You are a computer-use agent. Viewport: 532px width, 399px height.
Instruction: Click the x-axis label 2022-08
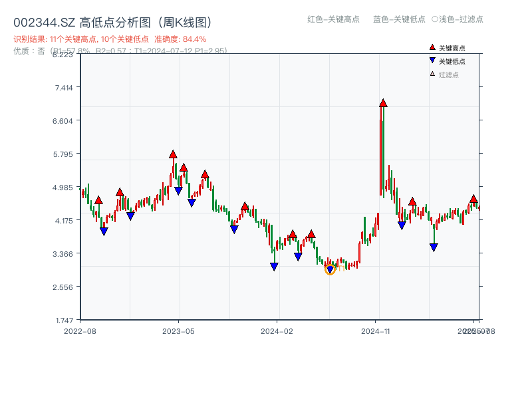(80, 331)
